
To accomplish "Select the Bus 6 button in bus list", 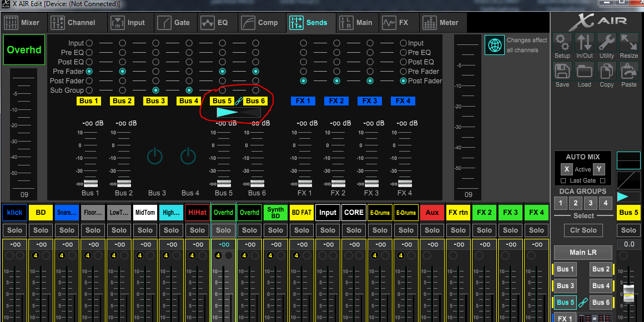I will pos(601,303).
